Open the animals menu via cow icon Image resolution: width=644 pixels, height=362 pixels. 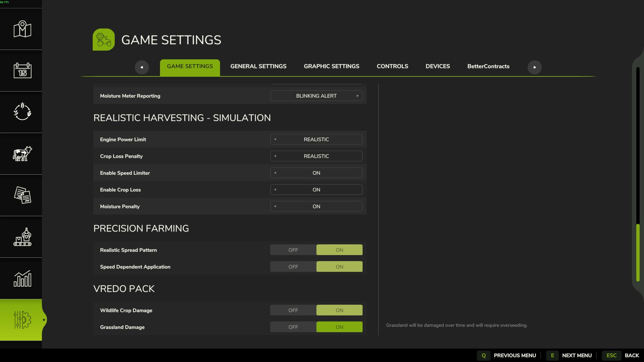click(x=21, y=154)
